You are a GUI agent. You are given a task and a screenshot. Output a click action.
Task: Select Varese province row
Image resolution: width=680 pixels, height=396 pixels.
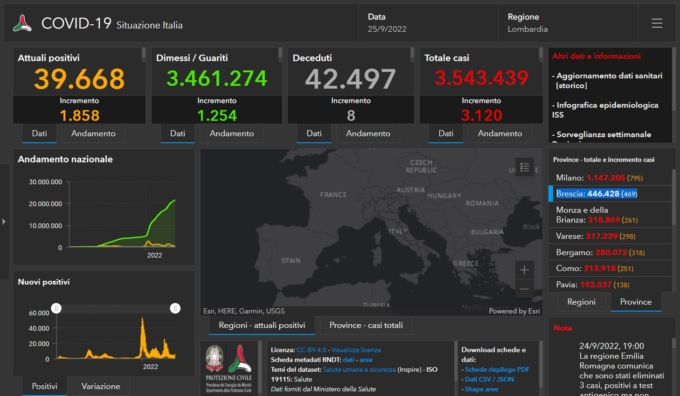610,236
